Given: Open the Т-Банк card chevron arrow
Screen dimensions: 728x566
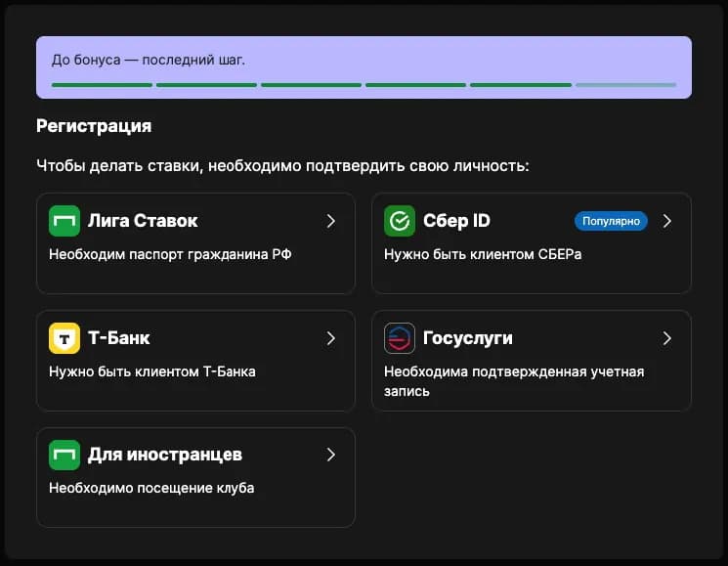Looking at the screenshot, I should coord(330,338).
